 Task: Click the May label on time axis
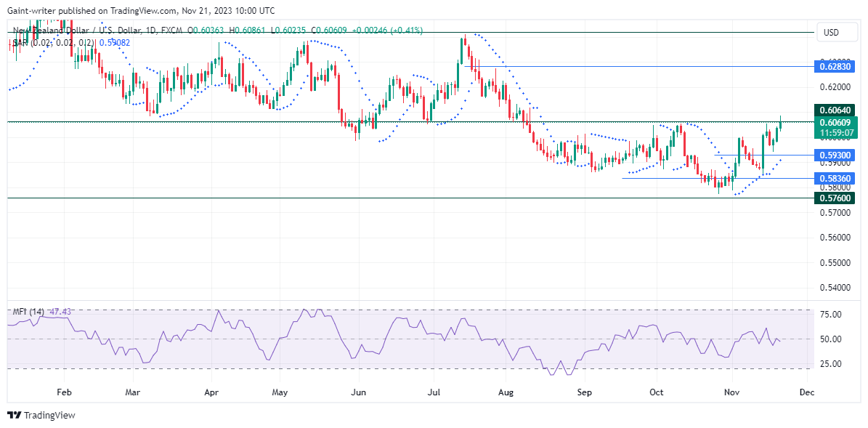[x=280, y=392]
